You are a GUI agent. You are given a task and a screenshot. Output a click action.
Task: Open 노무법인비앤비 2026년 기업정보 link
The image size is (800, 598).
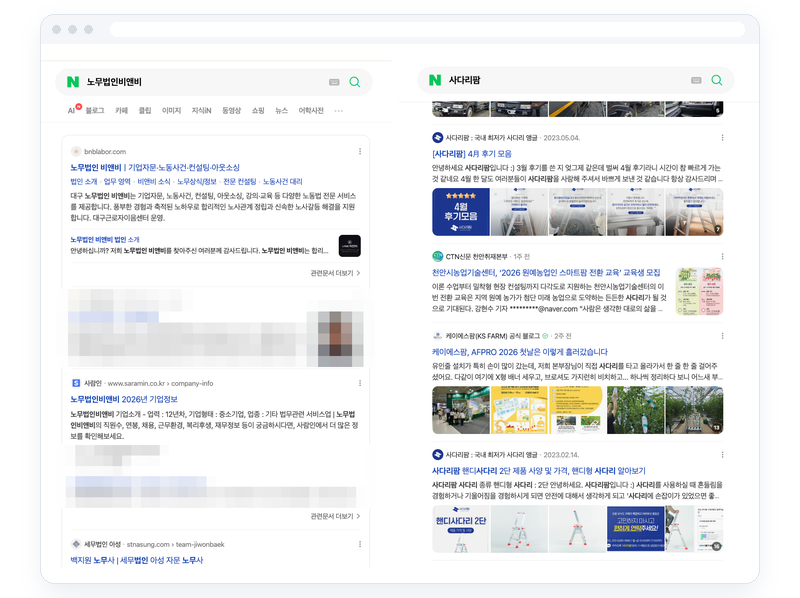(124, 399)
